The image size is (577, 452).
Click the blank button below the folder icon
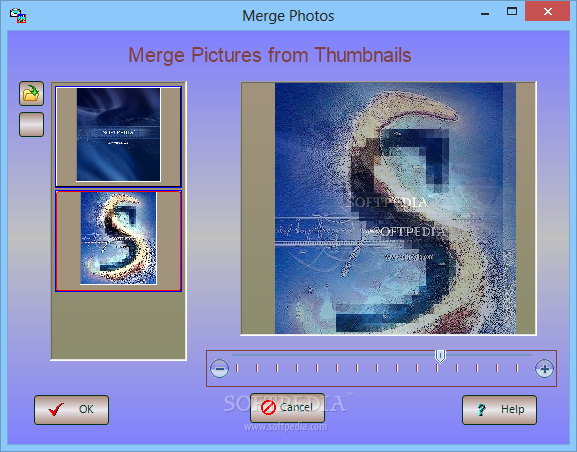click(32, 124)
